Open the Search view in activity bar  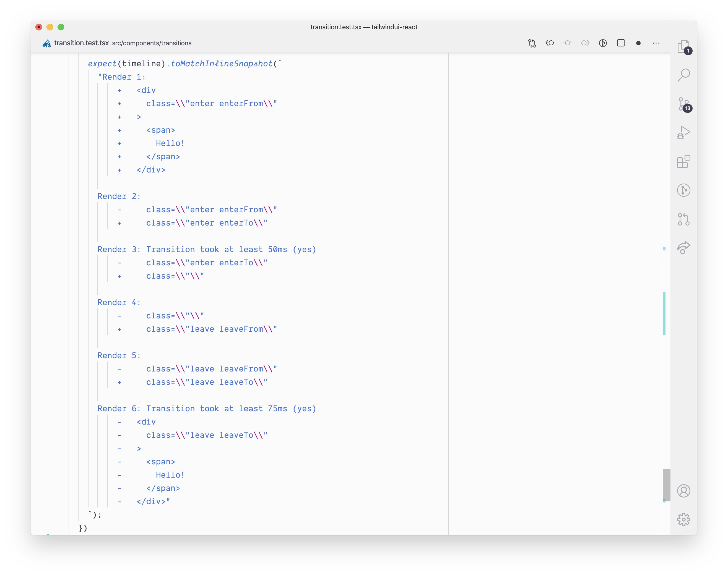click(x=683, y=75)
